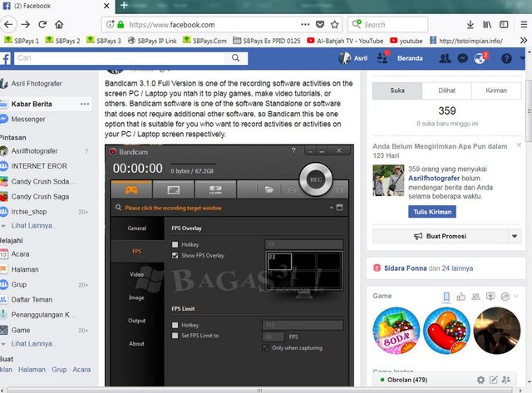
Task: Toggle FPS Overlay Hotkey checkbox
Action: [x=175, y=244]
